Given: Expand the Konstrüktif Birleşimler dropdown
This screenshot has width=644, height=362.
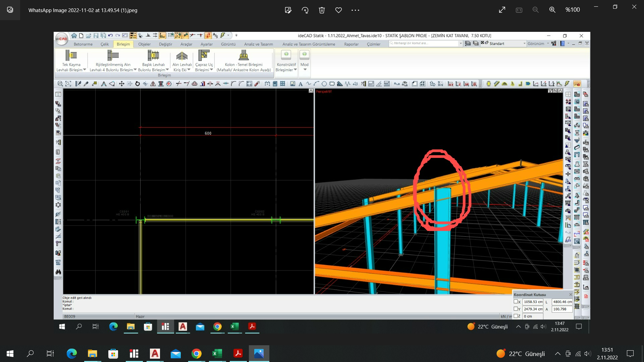Looking at the screenshot, I should [295, 70].
